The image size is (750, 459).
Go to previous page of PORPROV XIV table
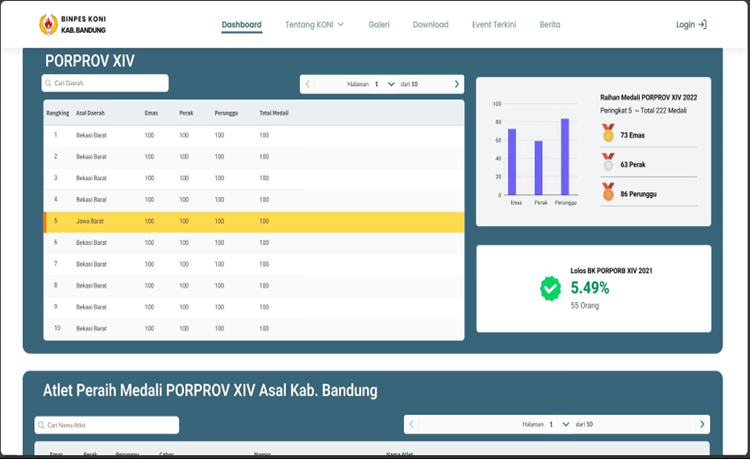[x=308, y=84]
